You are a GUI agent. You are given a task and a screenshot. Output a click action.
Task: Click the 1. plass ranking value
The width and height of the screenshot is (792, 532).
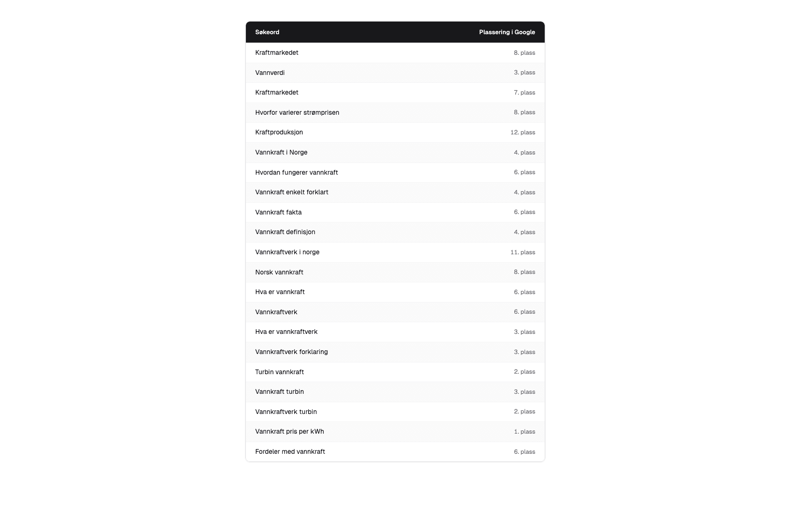tap(525, 432)
